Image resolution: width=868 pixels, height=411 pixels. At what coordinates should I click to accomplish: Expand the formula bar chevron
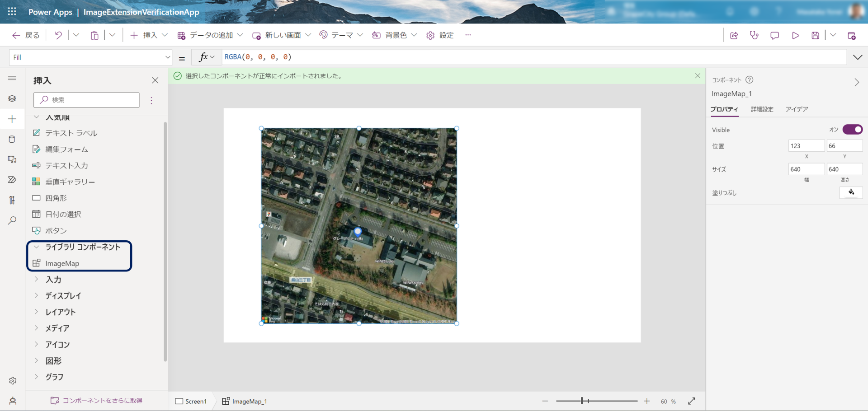[858, 57]
